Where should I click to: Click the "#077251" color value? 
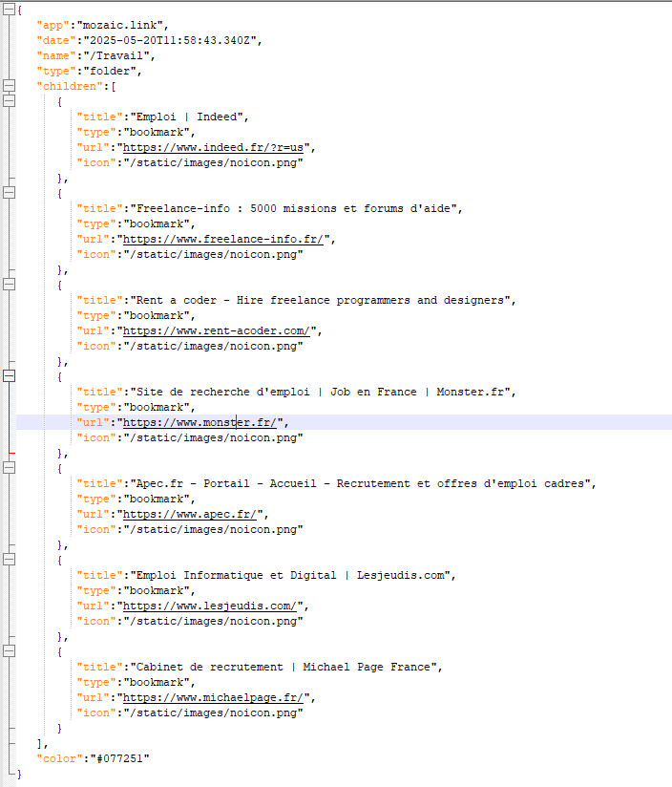[120, 759]
